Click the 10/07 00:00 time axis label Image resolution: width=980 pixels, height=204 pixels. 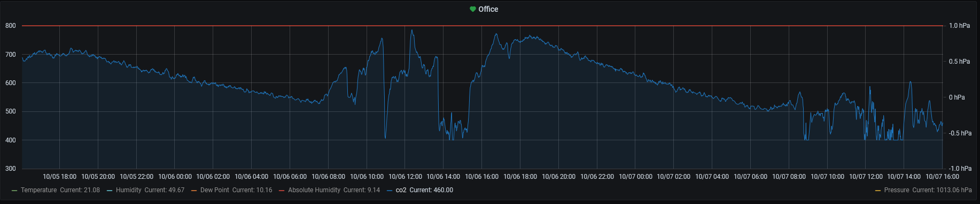click(x=635, y=177)
